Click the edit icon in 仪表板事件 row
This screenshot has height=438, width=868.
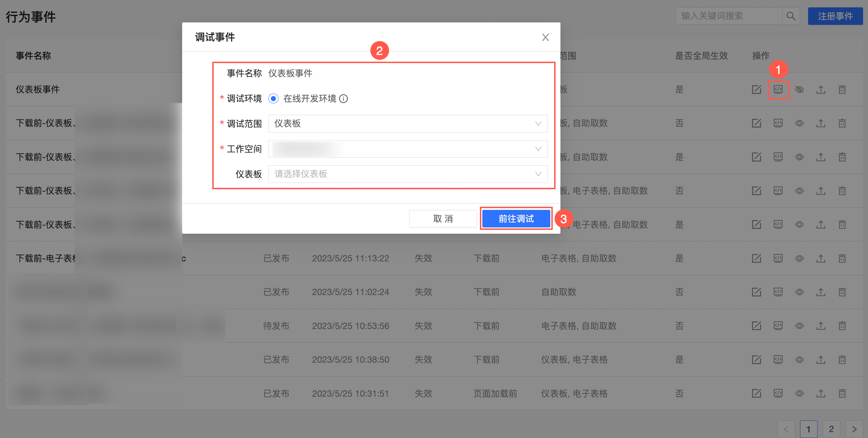[757, 90]
